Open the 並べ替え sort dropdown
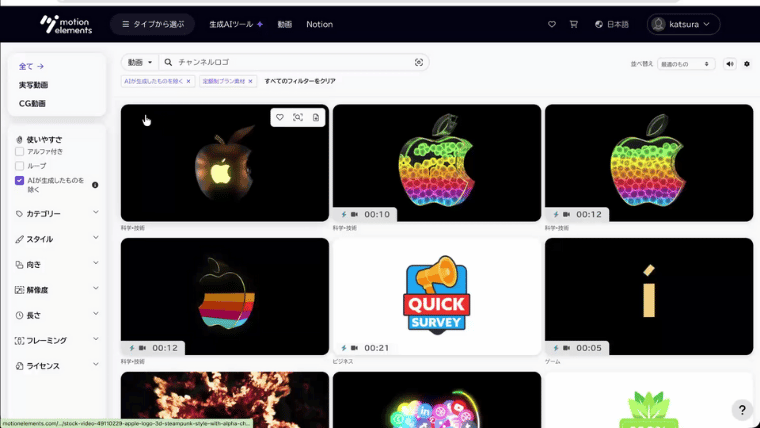This screenshot has height=428, width=760. click(x=685, y=64)
